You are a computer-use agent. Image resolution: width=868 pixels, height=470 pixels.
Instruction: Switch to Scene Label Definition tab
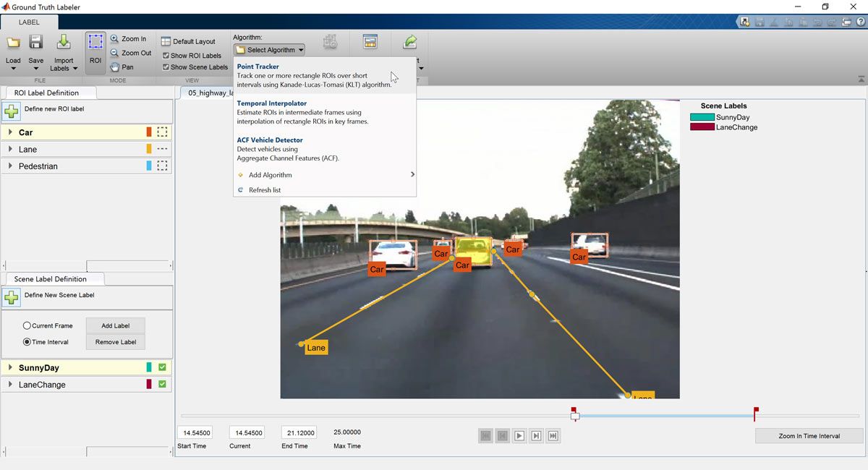(x=50, y=279)
